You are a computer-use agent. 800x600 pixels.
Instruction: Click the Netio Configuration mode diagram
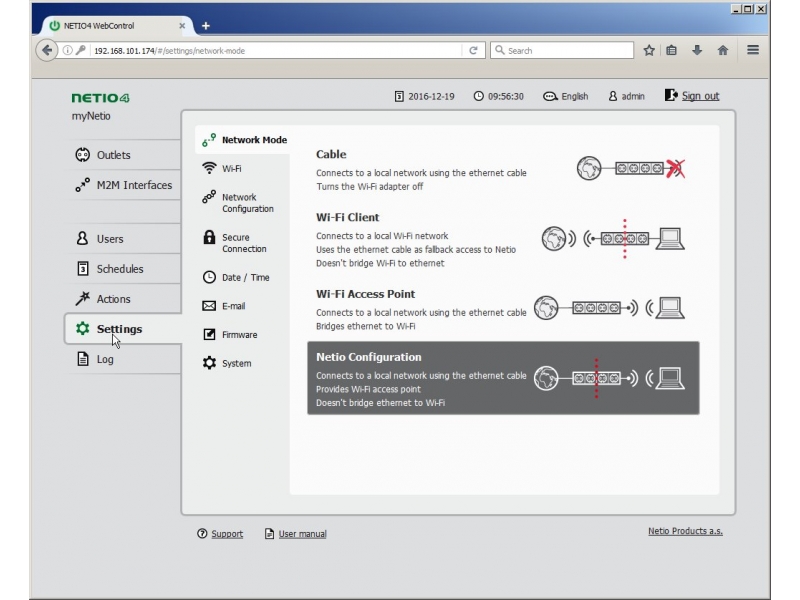pyautogui.click(x=609, y=378)
